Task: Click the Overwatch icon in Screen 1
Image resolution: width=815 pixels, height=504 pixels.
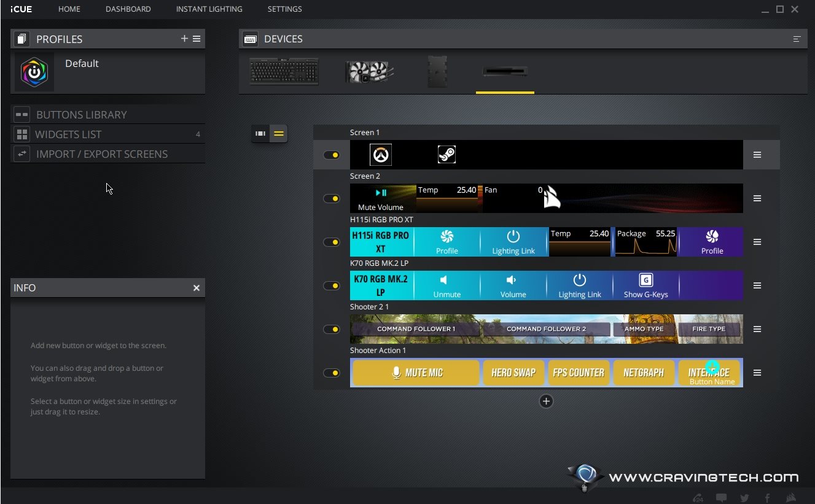Action: [381, 155]
